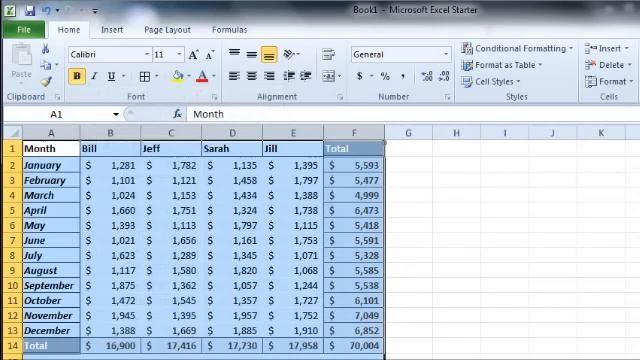Open the General number format dropdown
This screenshot has height=360, width=640.
446,54
